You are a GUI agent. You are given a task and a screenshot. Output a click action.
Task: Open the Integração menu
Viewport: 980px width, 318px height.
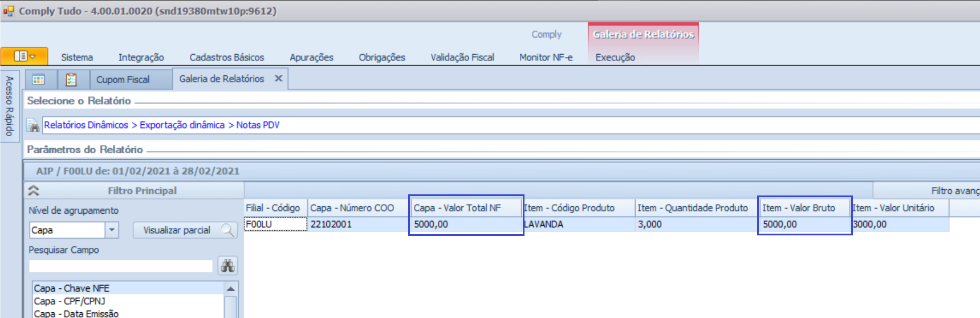[141, 58]
